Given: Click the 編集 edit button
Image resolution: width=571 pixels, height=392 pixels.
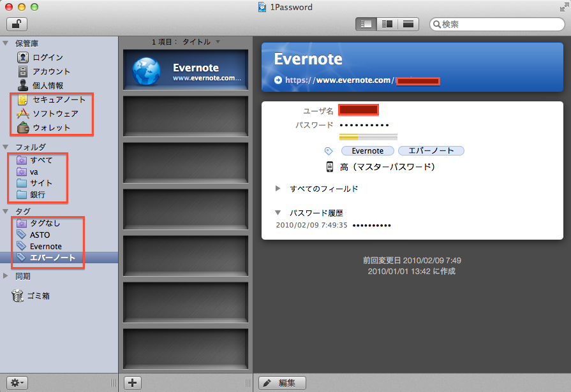Looking at the screenshot, I should click(x=282, y=383).
